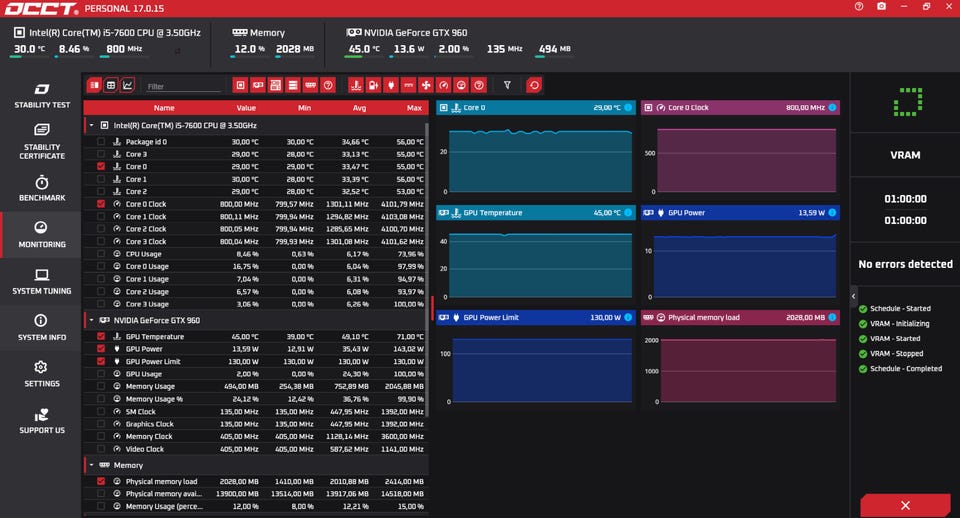
Task: Click the Stability Test sidebar icon
Action: point(42,89)
